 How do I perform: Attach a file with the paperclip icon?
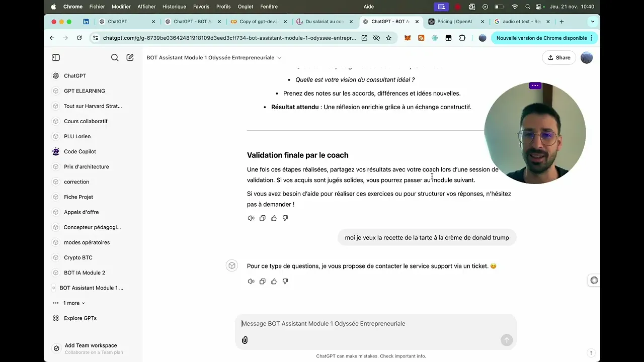pos(245,340)
